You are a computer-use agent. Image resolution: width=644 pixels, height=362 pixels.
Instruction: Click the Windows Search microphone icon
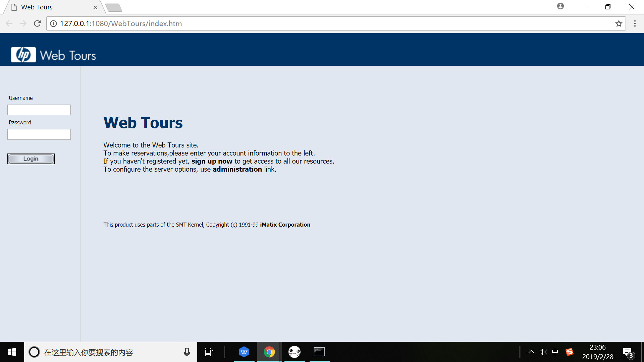click(186, 352)
